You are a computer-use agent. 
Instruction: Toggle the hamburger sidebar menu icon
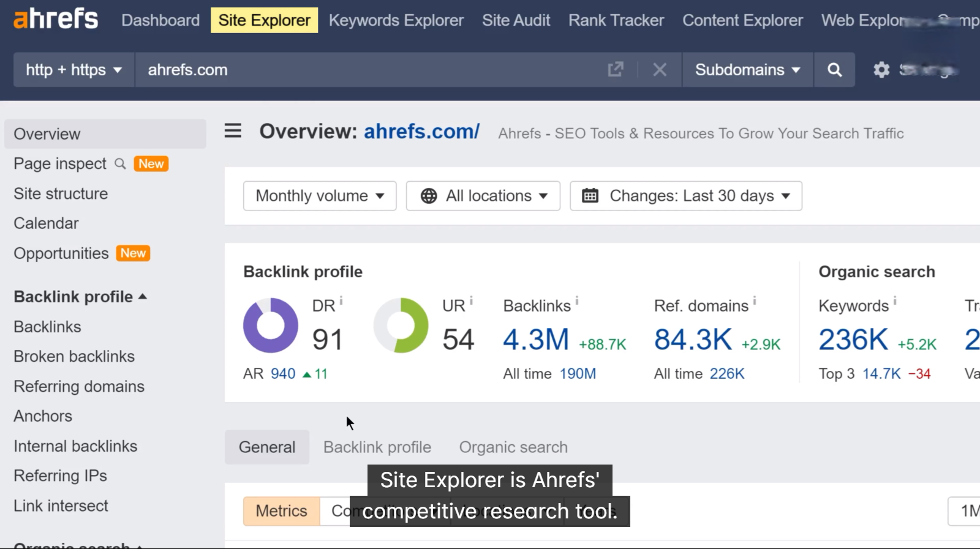[233, 131]
